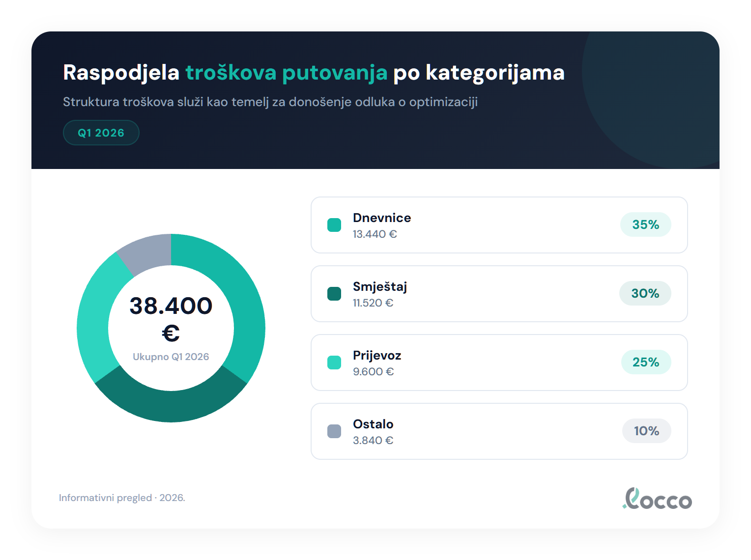Click the Prijevoz light teal swatch icon
The width and height of the screenshot is (751, 560).
point(334,362)
